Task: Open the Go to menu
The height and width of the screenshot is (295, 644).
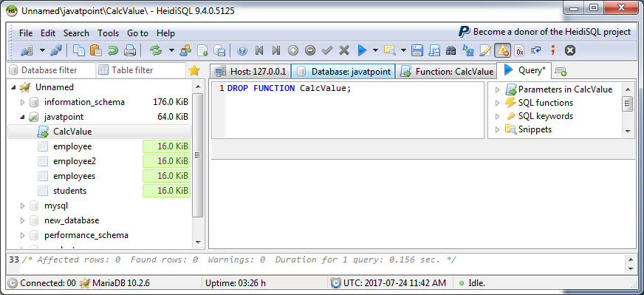Action: click(x=137, y=33)
